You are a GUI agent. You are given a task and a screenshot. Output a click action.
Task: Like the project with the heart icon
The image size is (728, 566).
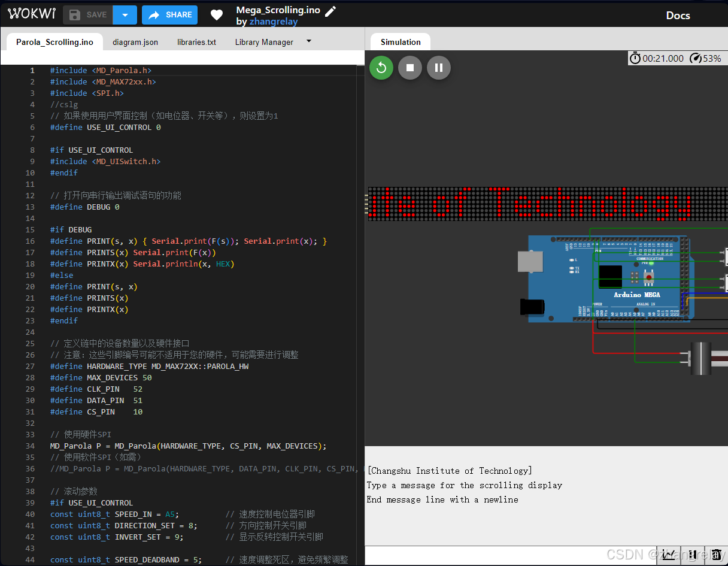coord(217,16)
